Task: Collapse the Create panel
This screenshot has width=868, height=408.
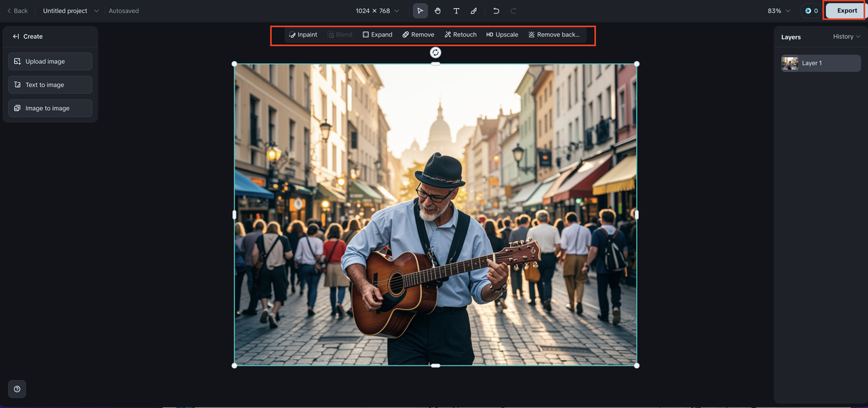Action: (16, 37)
